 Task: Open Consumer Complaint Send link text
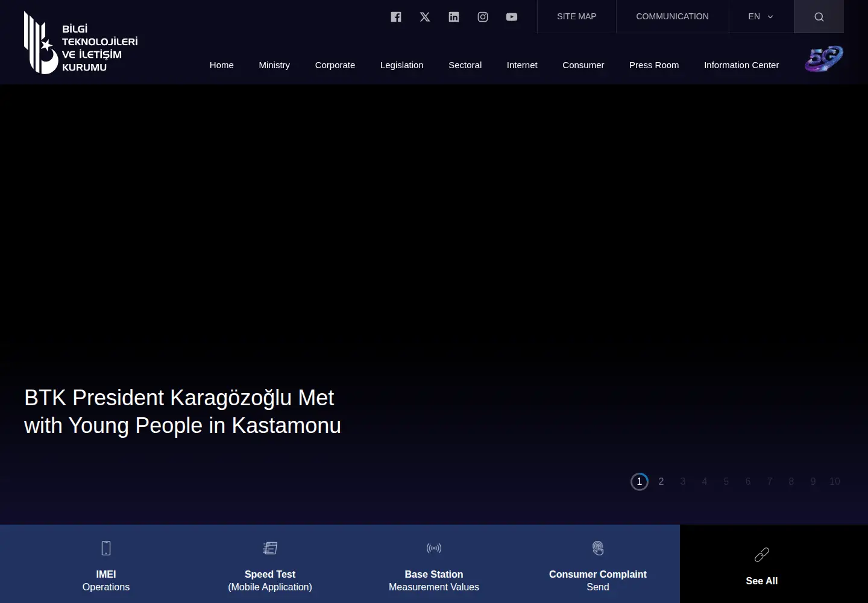click(x=598, y=581)
